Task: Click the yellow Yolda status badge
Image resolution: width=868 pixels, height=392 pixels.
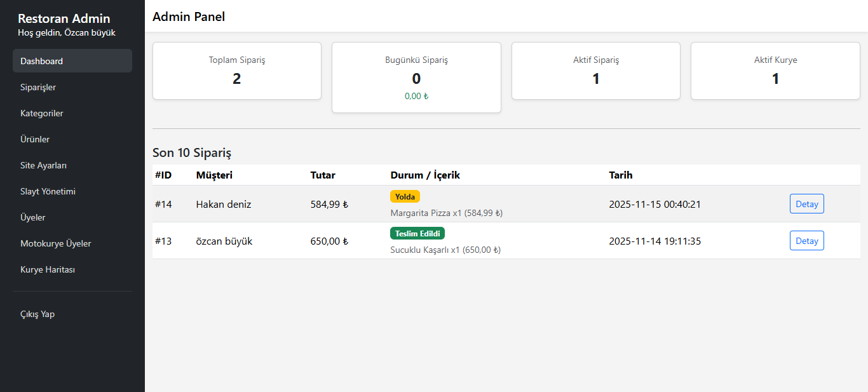Action: (405, 196)
